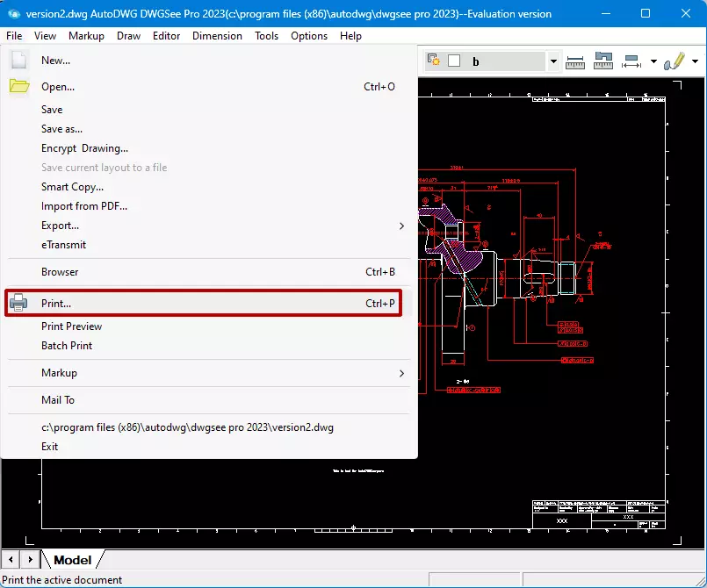Open recent file version2.dwg path
The height and width of the screenshot is (588, 707).
(207, 427)
